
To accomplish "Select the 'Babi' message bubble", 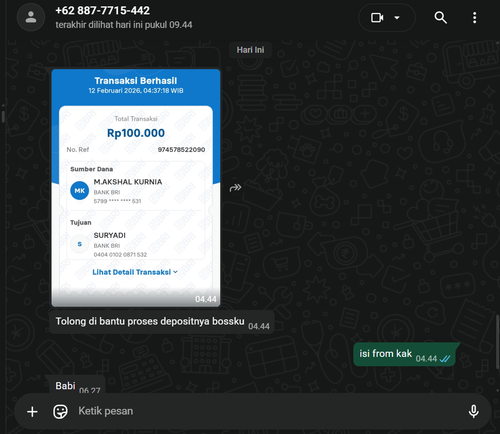I will pyautogui.click(x=77, y=385).
